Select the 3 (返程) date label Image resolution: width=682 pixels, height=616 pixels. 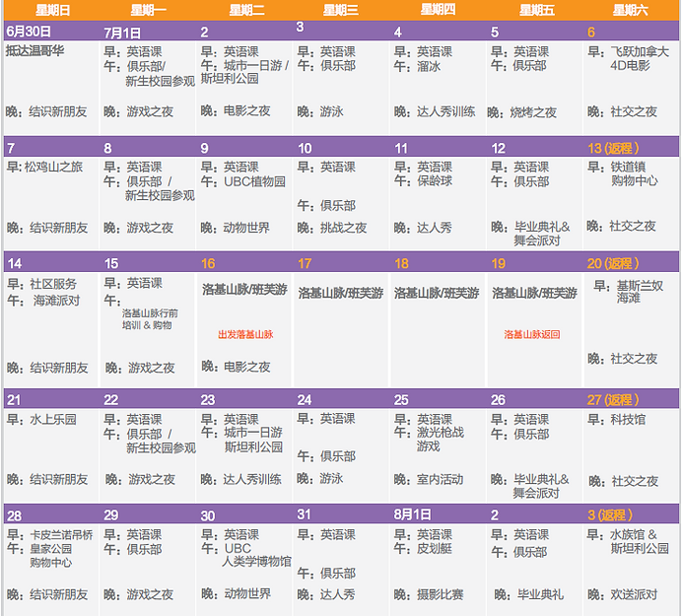pyautogui.click(x=610, y=515)
